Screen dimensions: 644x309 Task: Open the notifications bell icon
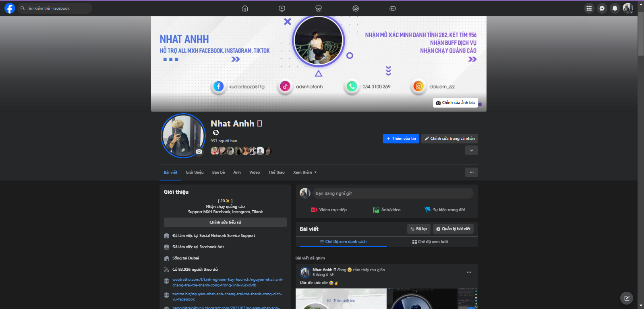pyautogui.click(x=615, y=8)
